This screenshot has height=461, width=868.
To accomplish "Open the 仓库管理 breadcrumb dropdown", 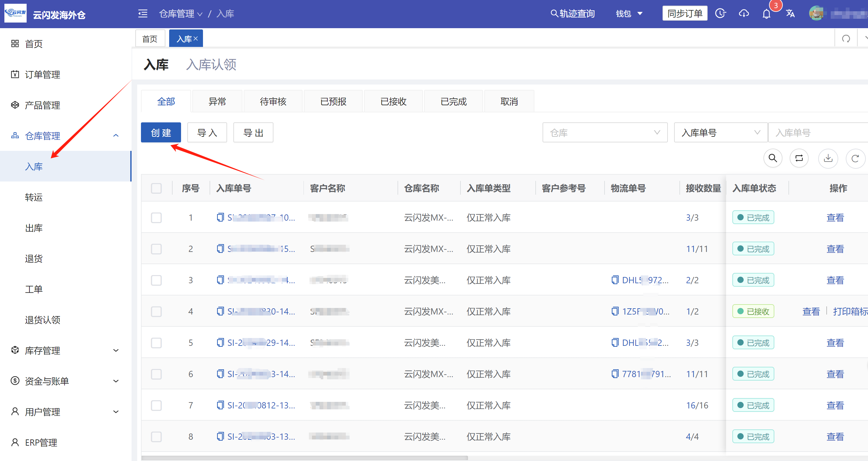I will [x=181, y=13].
